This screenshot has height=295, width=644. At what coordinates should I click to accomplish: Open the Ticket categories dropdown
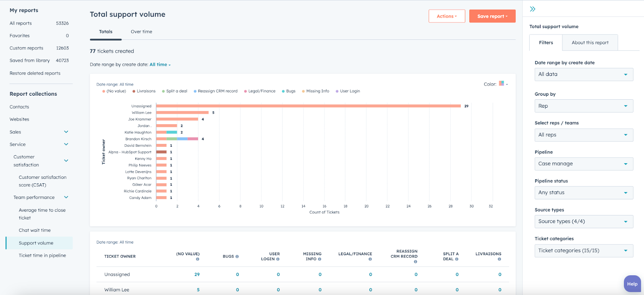584,251
